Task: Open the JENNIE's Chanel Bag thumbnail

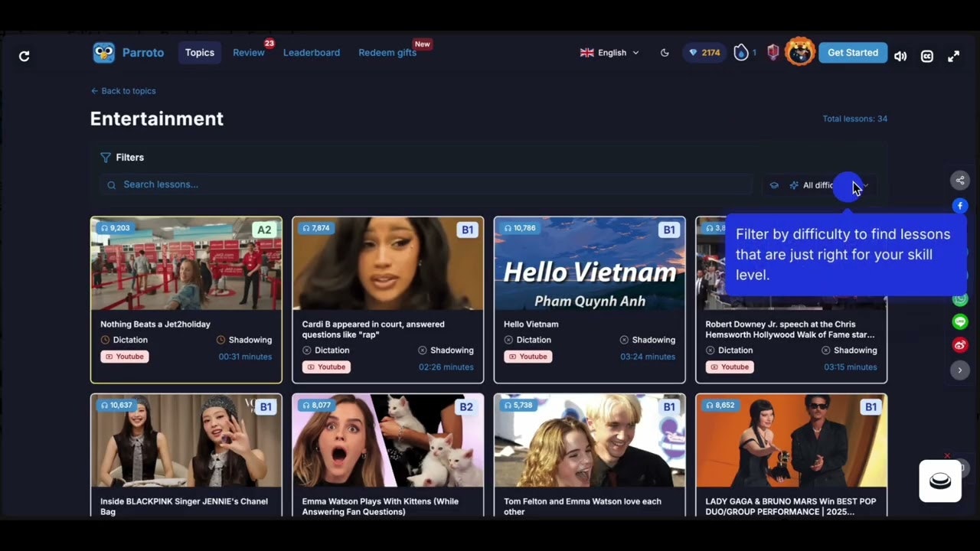Action: pyautogui.click(x=186, y=441)
